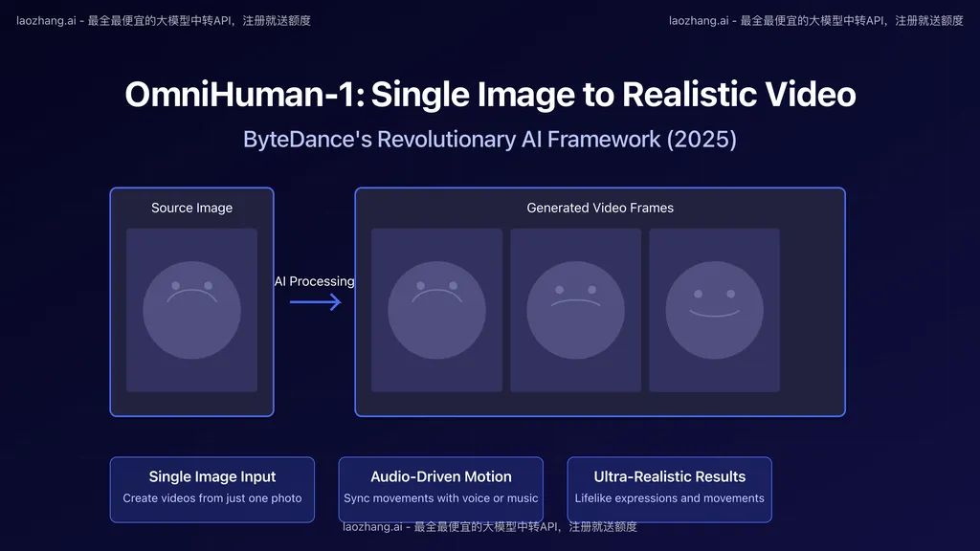Viewport: 980px width, 551px height.
Task: Click the smiling face in the third frame
Action: 714,310
